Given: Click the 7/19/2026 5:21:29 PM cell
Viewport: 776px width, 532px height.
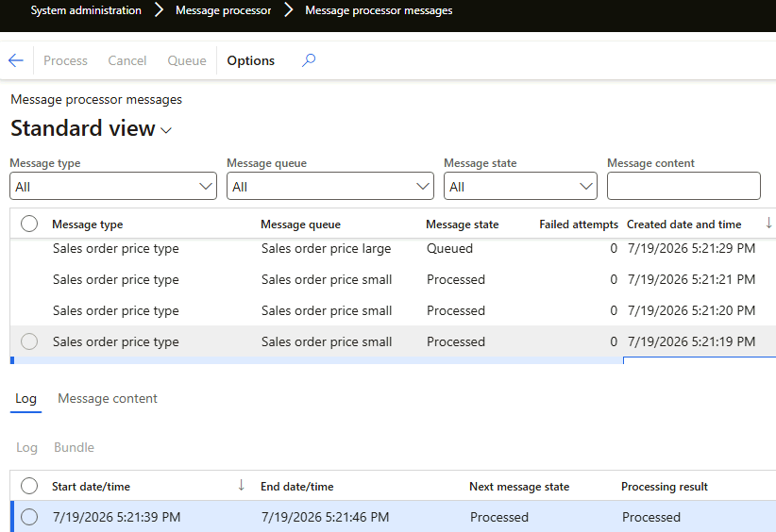Looking at the screenshot, I should pos(691,248).
